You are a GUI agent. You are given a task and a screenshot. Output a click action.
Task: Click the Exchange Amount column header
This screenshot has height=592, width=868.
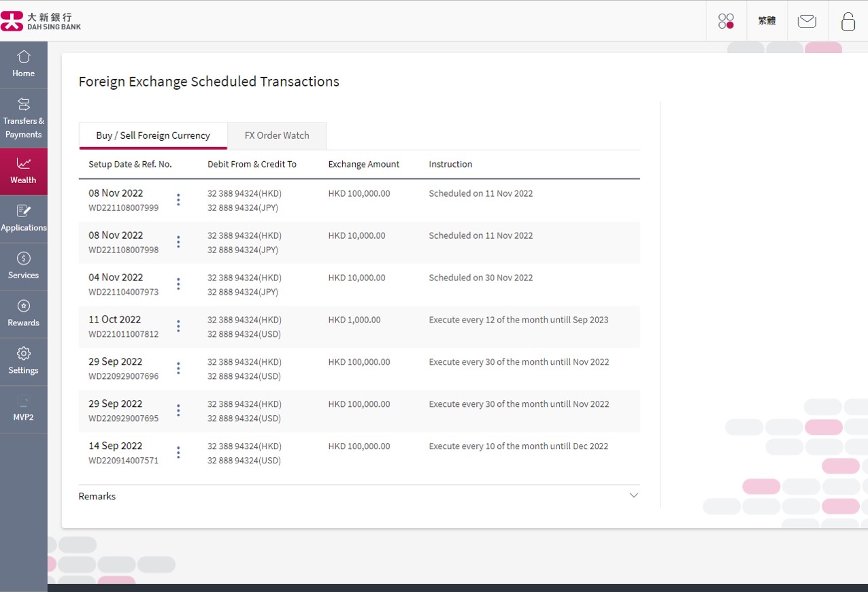364,164
